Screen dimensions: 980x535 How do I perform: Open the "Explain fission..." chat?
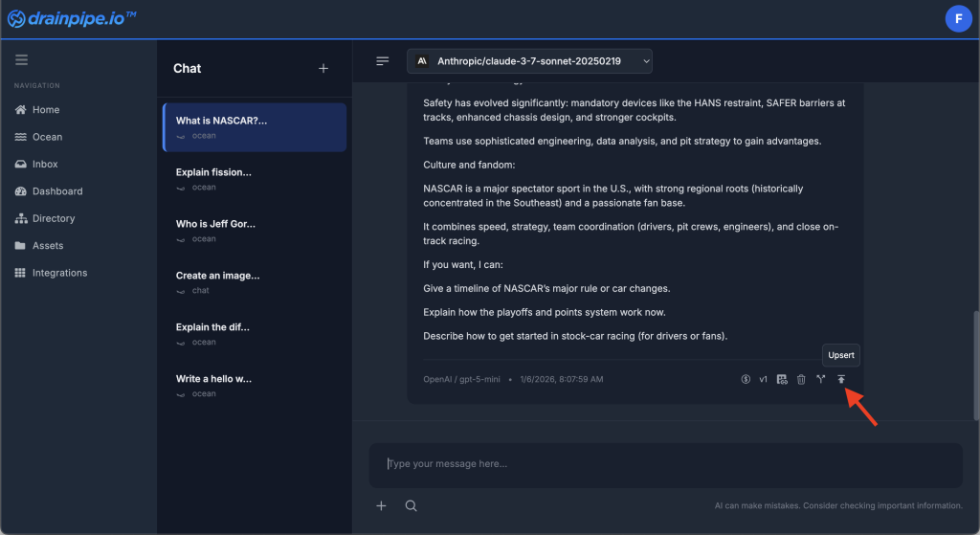pos(213,172)
